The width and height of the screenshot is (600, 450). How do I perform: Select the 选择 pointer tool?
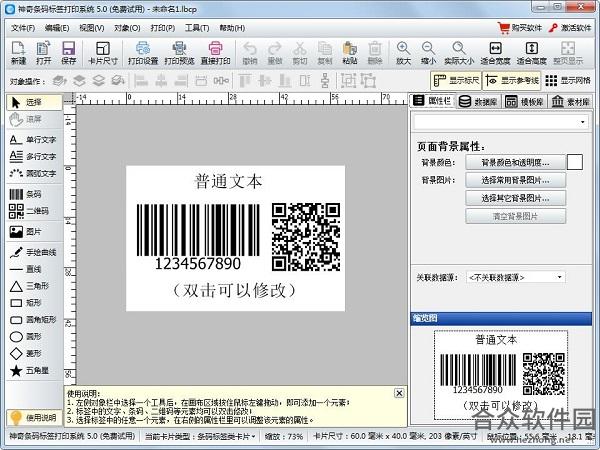pos(34,102)
